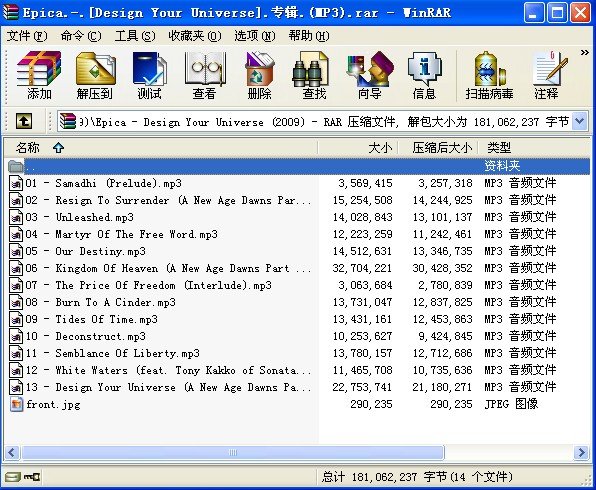Click packed size value 21,180,271

point(442,387)
